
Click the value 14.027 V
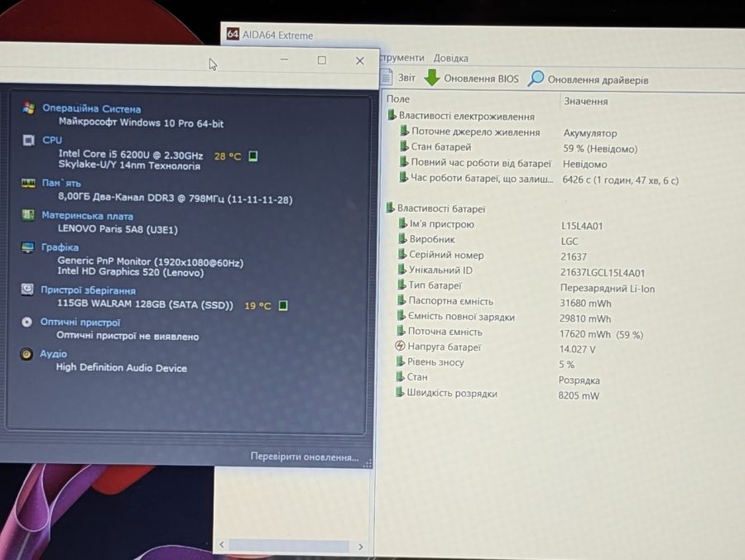coord(577,349)
